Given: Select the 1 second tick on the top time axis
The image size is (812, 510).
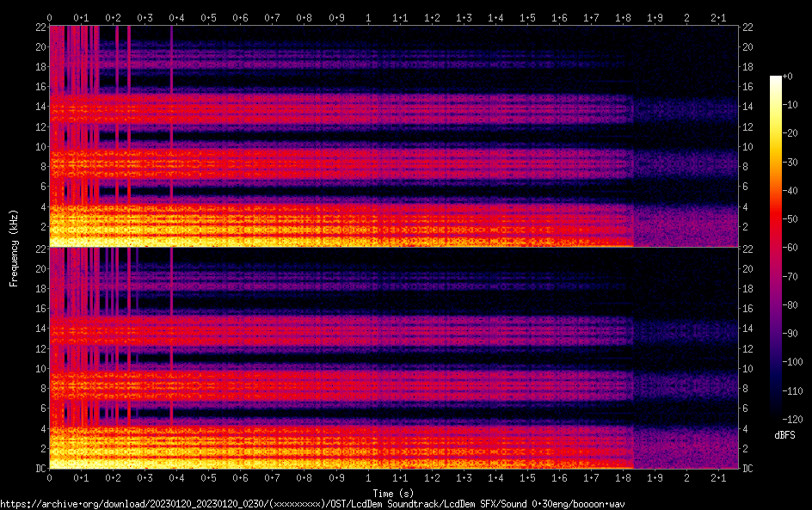Looking at the screenshot, I should tap(368, 17).
